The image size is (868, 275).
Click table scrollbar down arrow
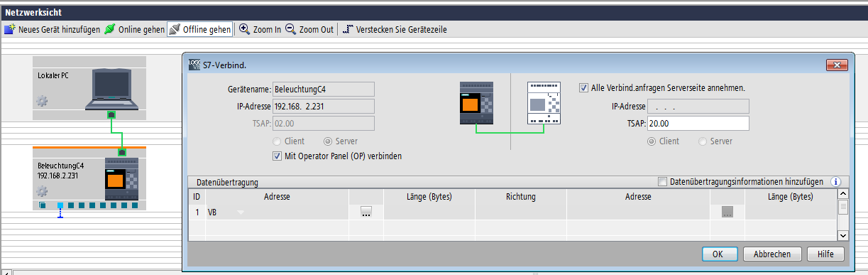[843, 235]
